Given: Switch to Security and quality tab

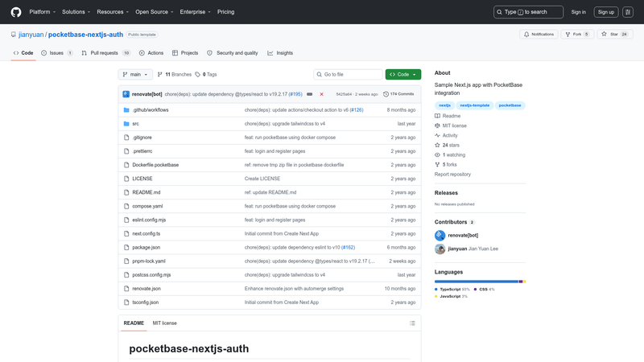Looking at the screenshot, I should pos(233,53).
